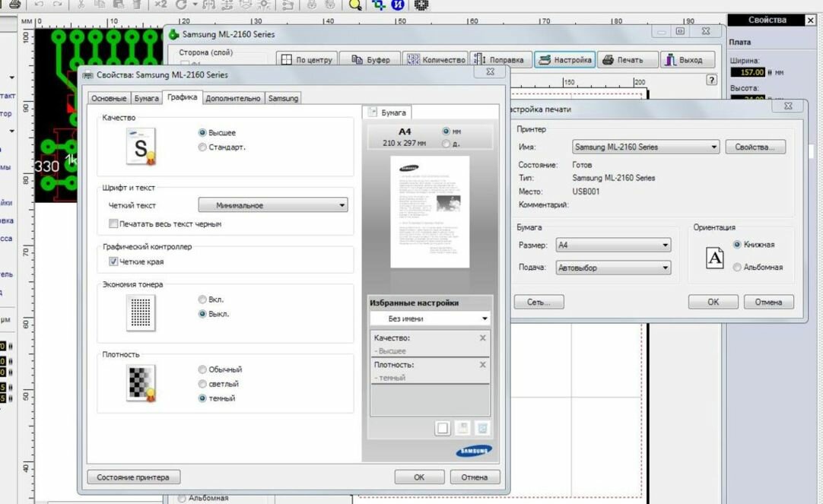Open the paper 'Размер' A4 dropdown

tap(613, 245)
